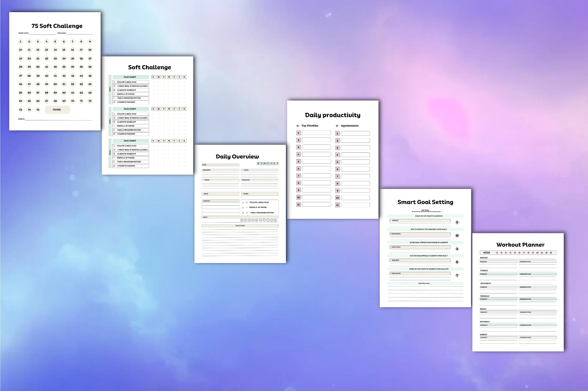Click Top Priorities field number 11
The image size is (588, 391).
317,204
